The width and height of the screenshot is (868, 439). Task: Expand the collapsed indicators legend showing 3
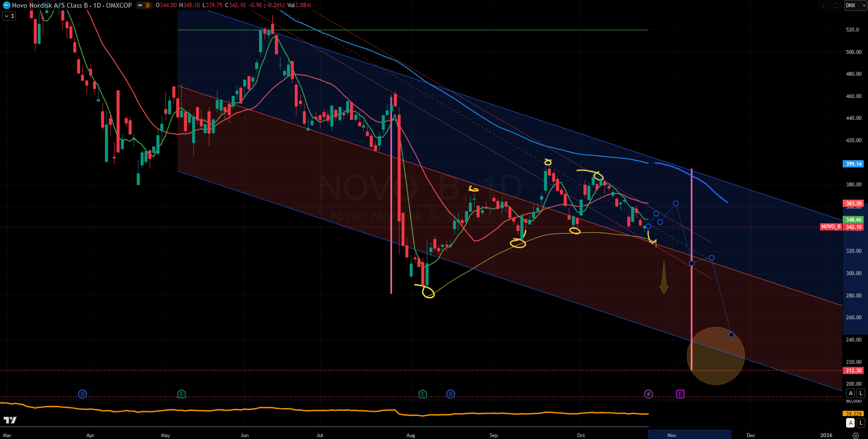(x=9, y=16)
